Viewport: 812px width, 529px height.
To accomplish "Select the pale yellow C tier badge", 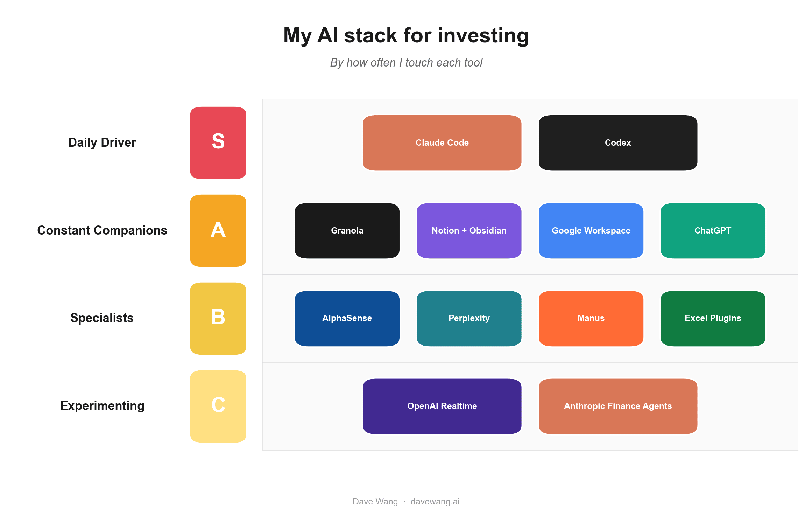I will coord(218,406).
